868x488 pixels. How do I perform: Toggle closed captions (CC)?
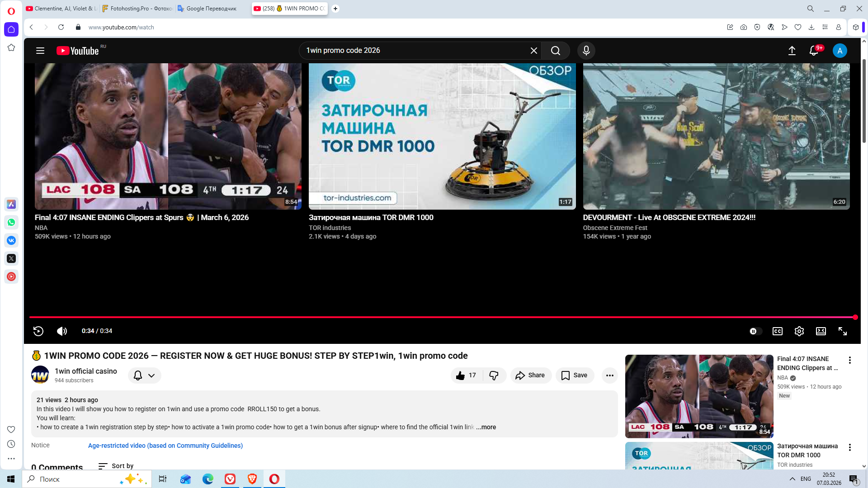[777, 331]
